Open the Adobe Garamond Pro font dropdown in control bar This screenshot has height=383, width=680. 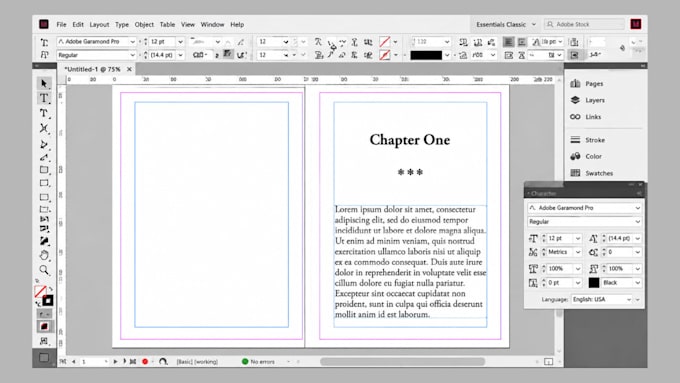point(132,42)
